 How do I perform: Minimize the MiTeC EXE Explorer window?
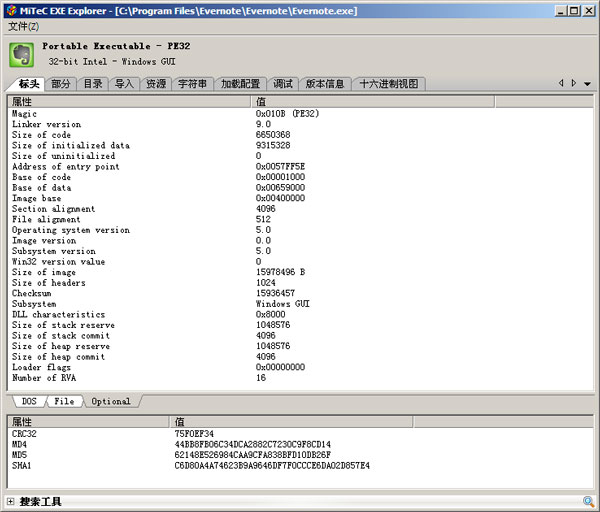(561, 11)
